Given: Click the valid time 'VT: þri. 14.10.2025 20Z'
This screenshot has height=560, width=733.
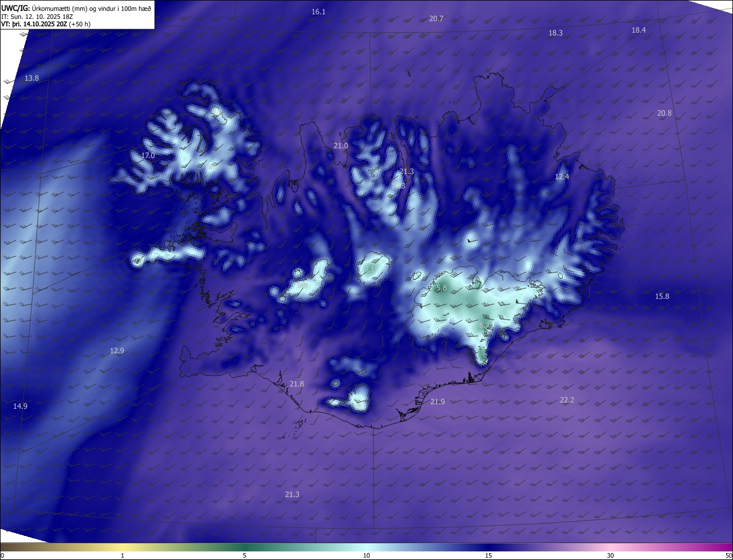Looking at the screenshot, I should click(x=34, y=24).
